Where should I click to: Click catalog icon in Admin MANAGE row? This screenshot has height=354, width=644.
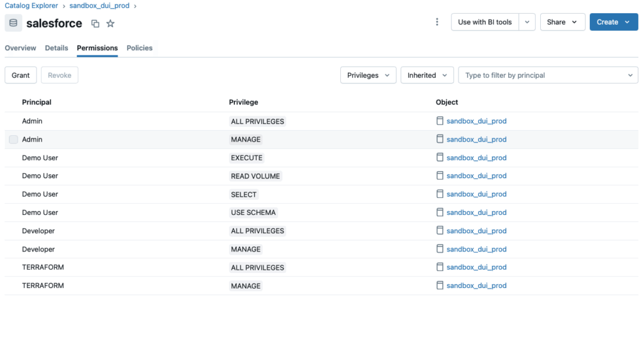point(440,139)
